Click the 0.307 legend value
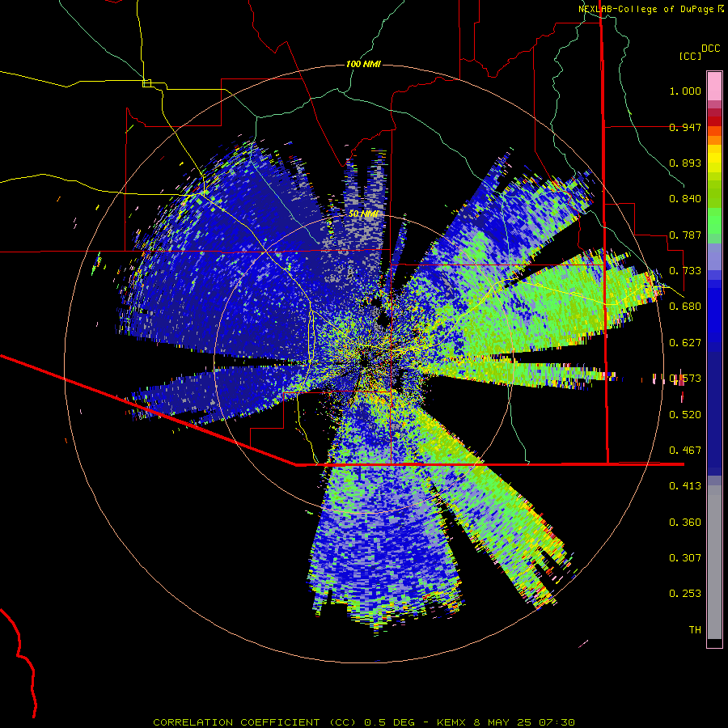The image size is (728, 728). tap(685, 558)
